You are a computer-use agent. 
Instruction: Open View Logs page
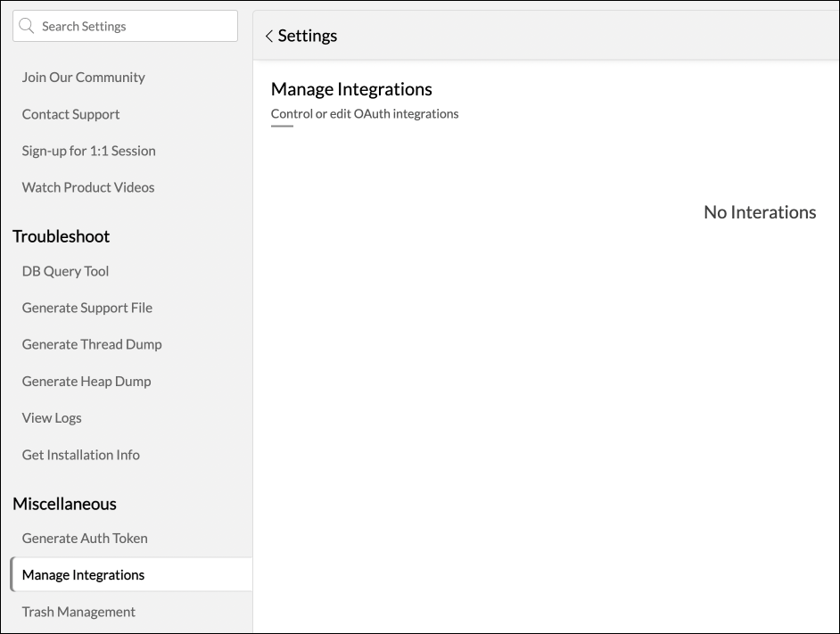(52, 417)
